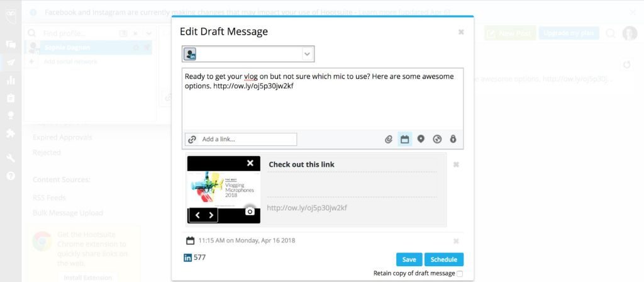Click the Schedule button
Image resolution: width=644 pixels, height=282 pixels.
444,259
